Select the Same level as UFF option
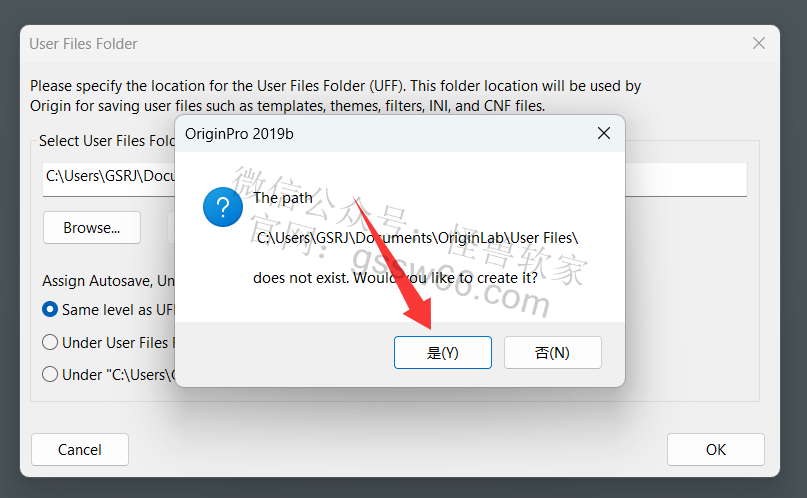 [50, 310]
